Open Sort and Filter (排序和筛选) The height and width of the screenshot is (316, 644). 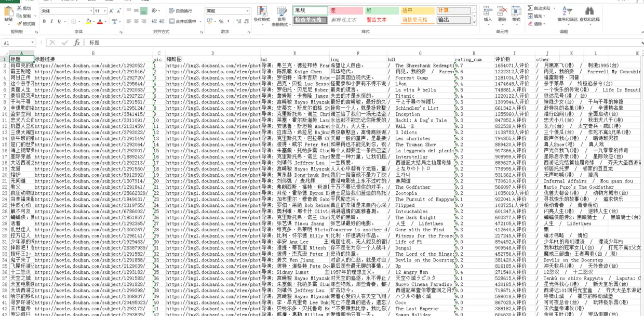coord(567,15)
